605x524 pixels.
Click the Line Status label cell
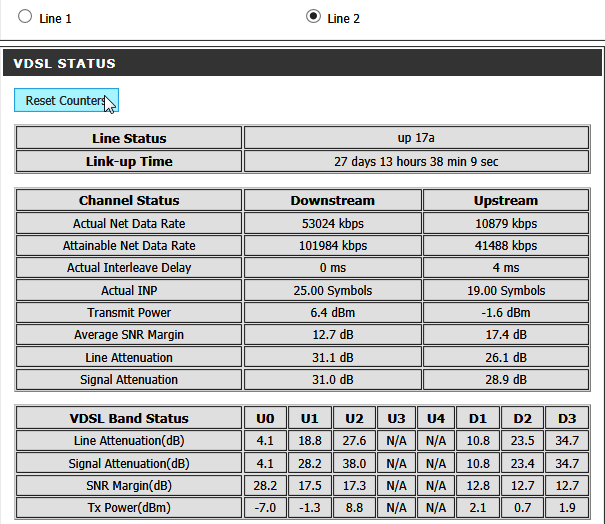tap(129, 138)
